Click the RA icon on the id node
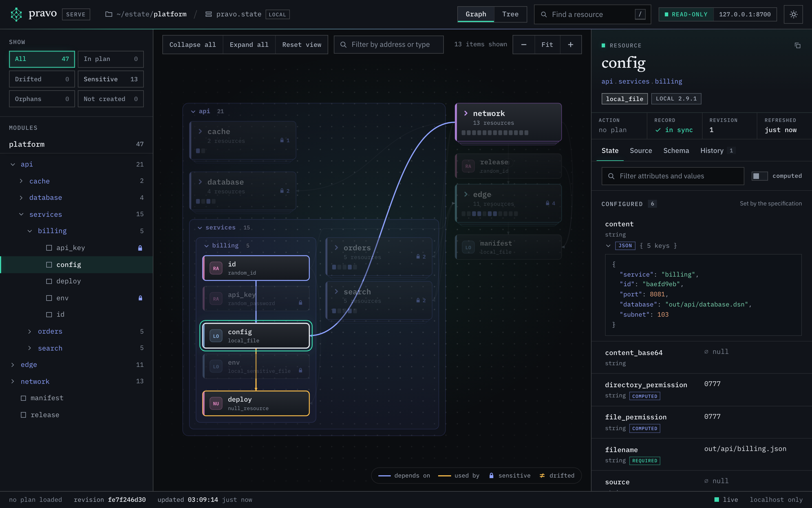 click(216, 268)
